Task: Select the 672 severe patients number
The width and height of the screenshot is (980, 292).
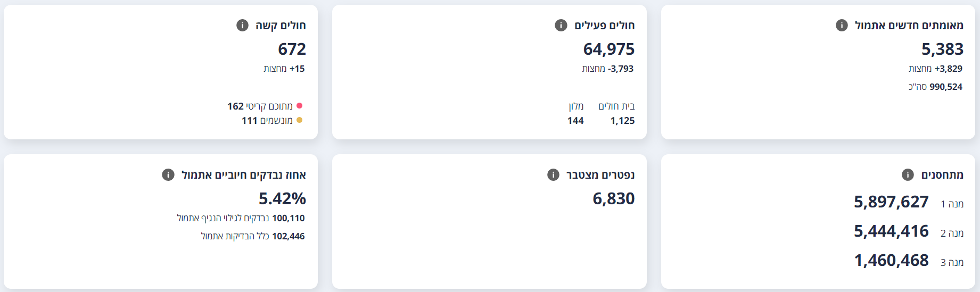Action: (292, 49)
